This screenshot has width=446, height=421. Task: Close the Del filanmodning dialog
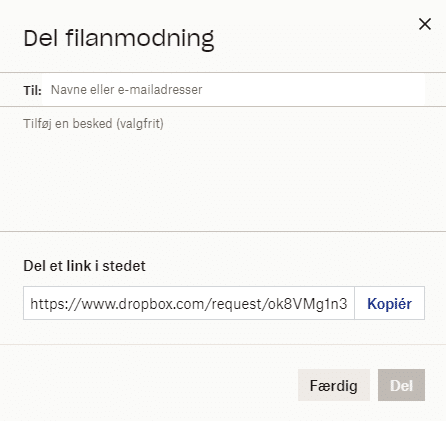click(425, 24)
